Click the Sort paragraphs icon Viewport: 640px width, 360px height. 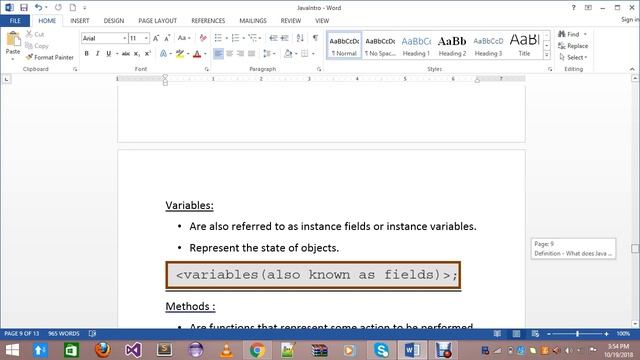click(300, 38)
